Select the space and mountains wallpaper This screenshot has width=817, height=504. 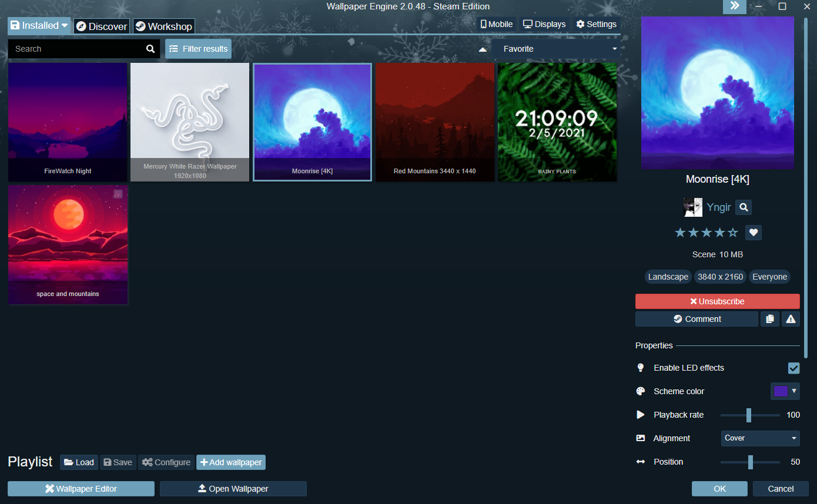click(68, 245)
